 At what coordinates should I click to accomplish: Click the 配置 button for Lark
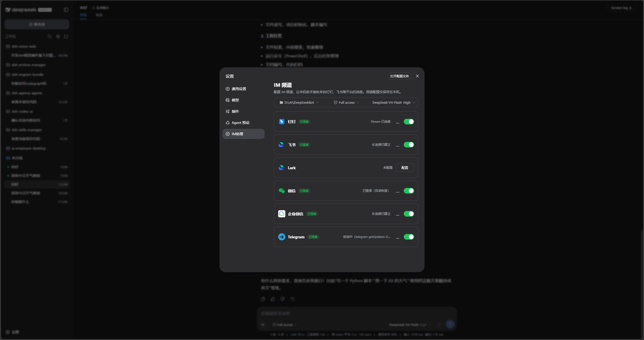point(405,168)
